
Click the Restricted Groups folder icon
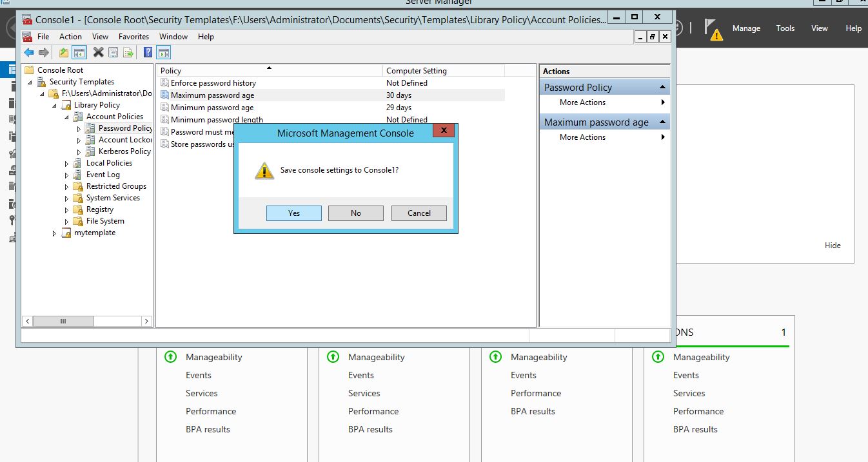[78, 186]
